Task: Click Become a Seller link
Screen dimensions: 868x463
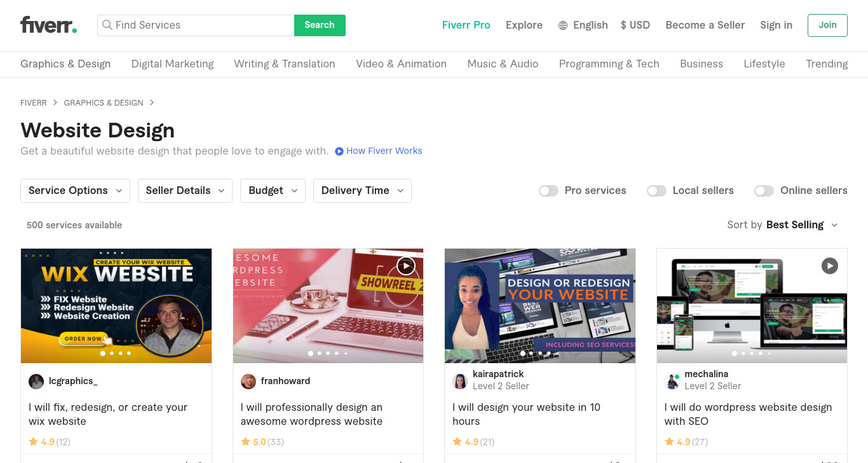Action: coord(705,25)
